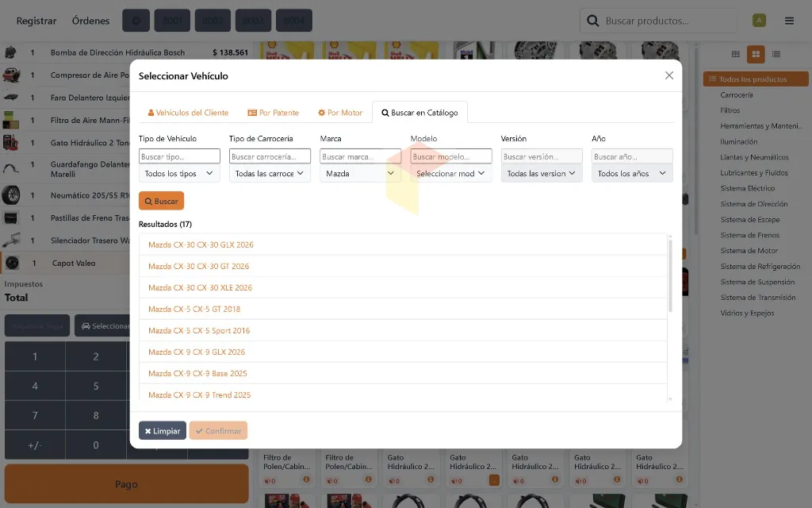Open the green user avatar A
Image resolution: width=812 pixels, height=508 pixels.
[759, 21]
